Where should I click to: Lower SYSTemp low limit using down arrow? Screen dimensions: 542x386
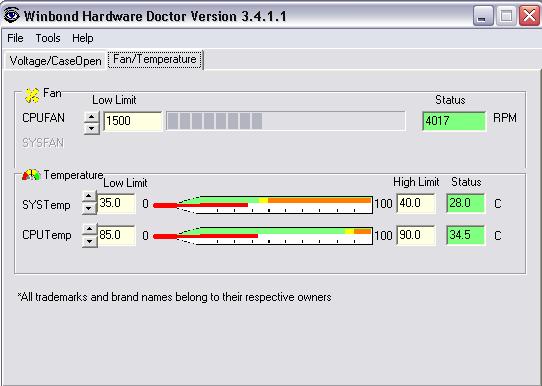click(x=89, y=208)
